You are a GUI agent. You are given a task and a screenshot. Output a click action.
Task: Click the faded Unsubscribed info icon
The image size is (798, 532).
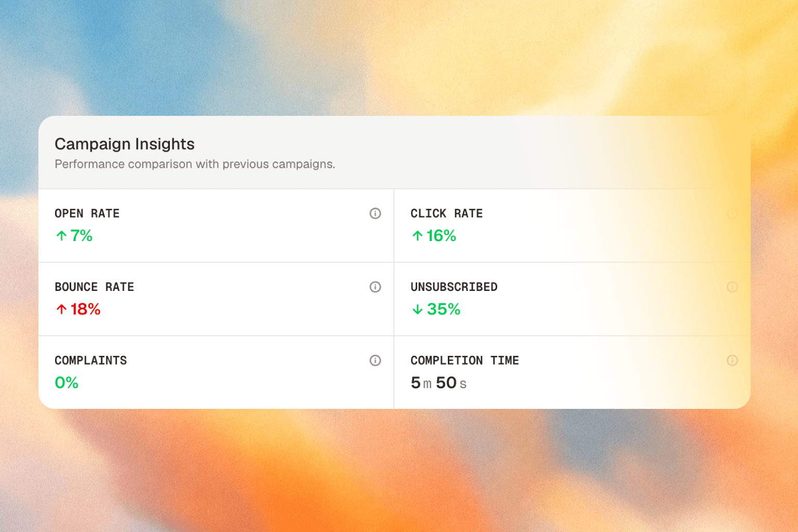pyautogui.click(x=732, y=287)
